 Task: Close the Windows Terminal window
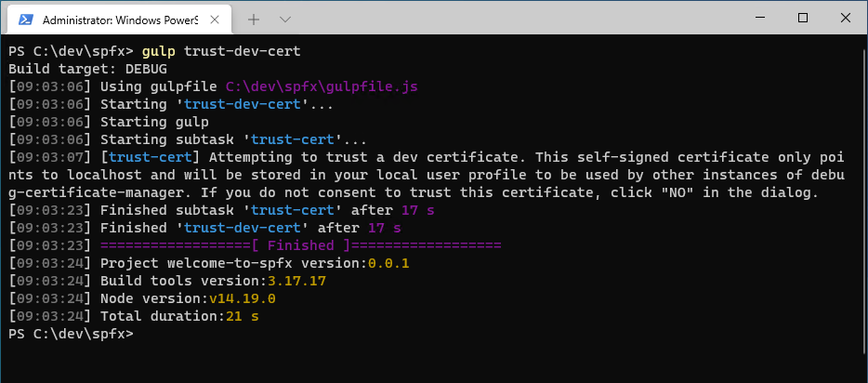(846, 18)
